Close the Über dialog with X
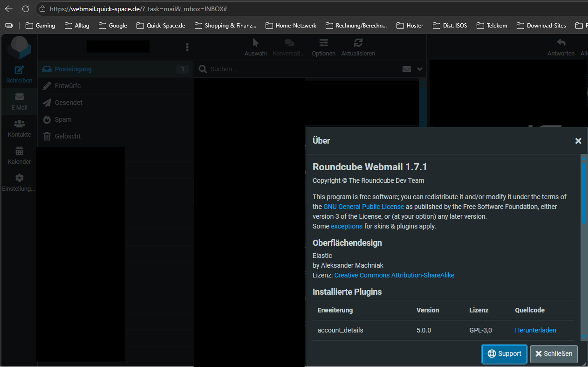Screen dimensions: 588x367 (x=578, y=141)
